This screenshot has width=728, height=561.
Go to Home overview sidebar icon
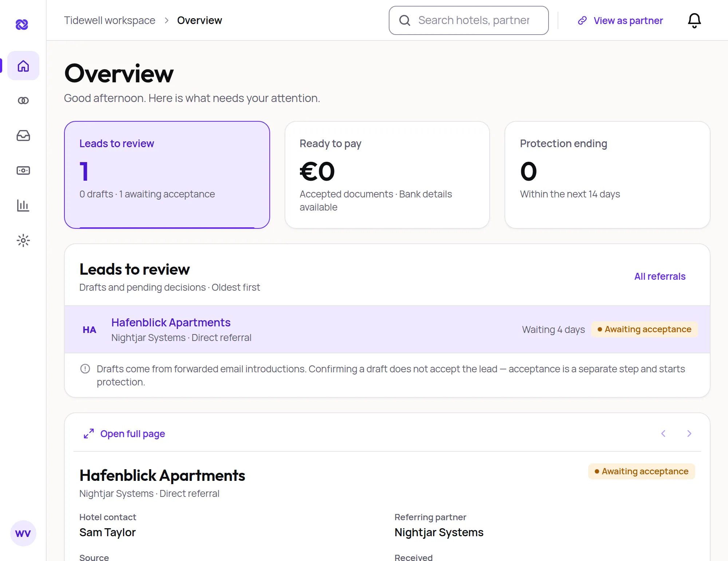click(23, 66)
